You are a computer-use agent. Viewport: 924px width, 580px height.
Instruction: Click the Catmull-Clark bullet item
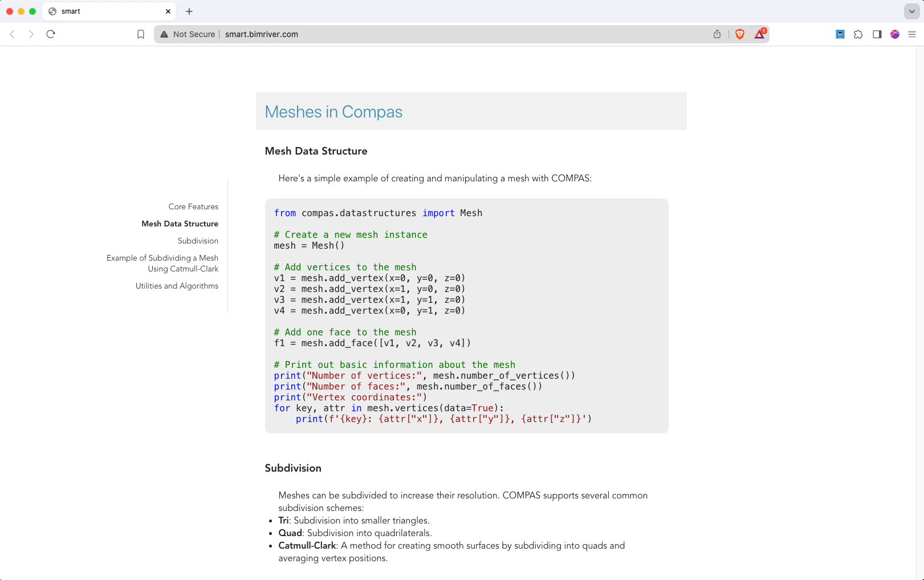(451, 551)
